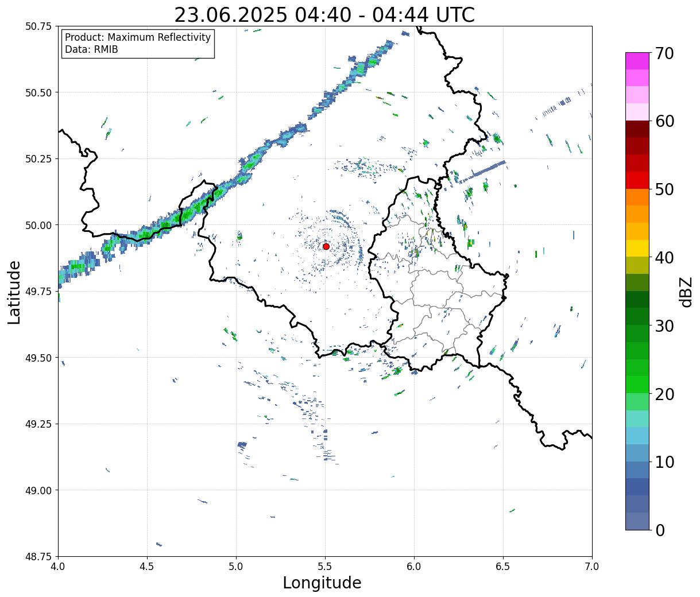Click the 'Data: RMIB' label
This screenshot has height=597, width=700.
[x=91, y=49]
